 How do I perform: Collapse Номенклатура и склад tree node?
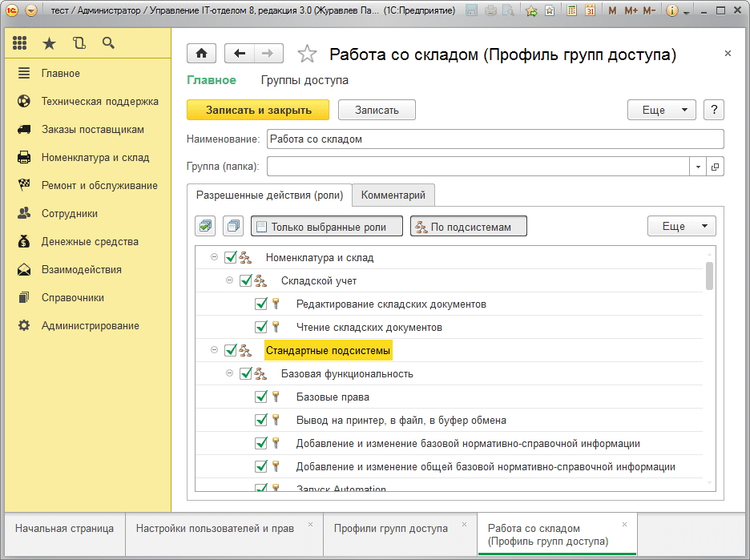(x=214, y=257)
